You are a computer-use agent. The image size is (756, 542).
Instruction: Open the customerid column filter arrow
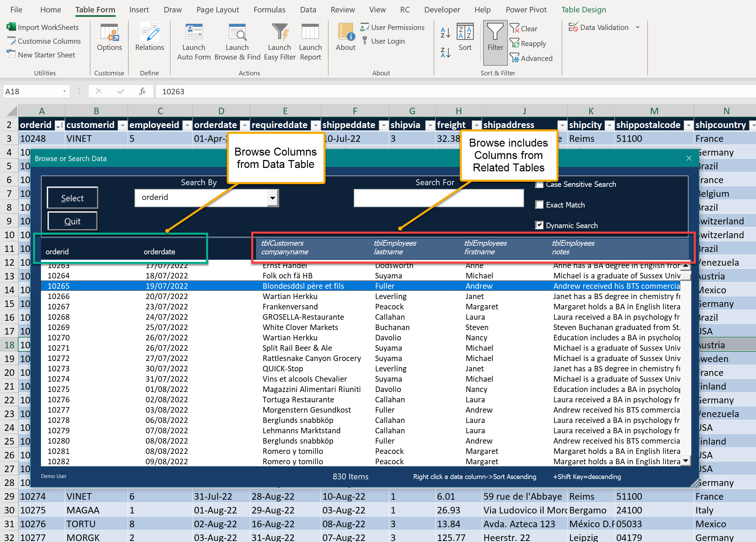123,125
